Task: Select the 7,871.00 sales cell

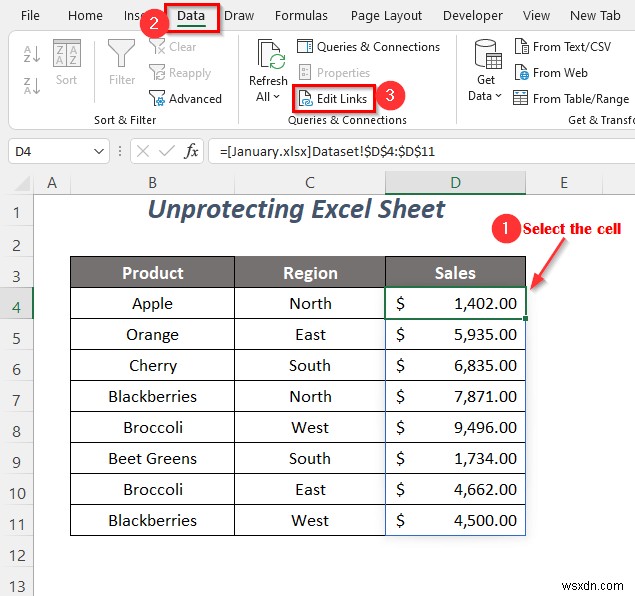Action: [x=455, y=396]
